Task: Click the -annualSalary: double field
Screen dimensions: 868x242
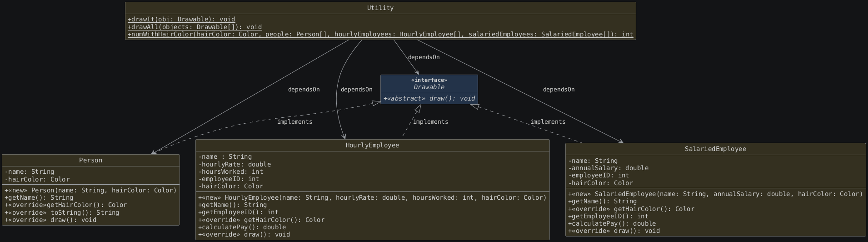Action: (x=608, y=168)
